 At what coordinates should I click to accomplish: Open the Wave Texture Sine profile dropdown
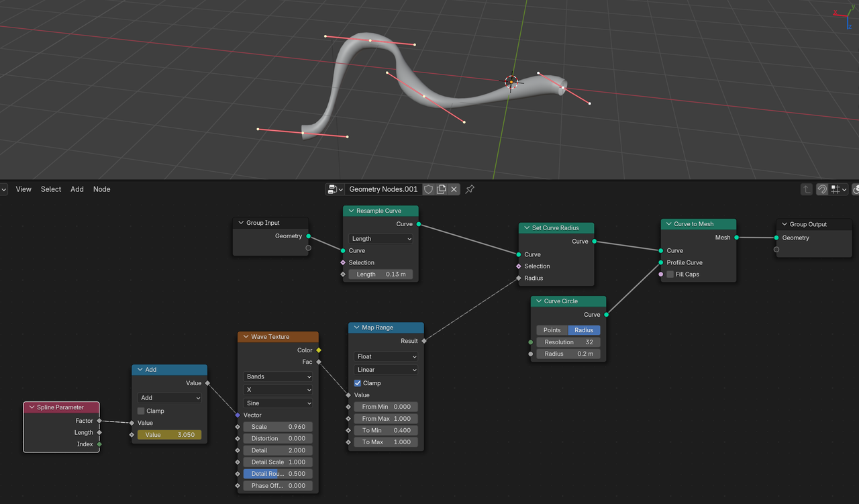tap(278, 403)
